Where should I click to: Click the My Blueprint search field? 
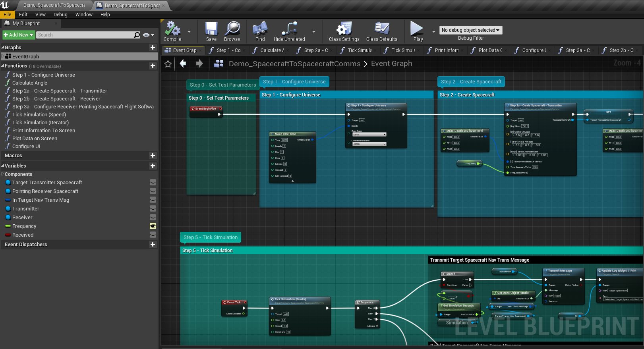(x=85, y=35)
